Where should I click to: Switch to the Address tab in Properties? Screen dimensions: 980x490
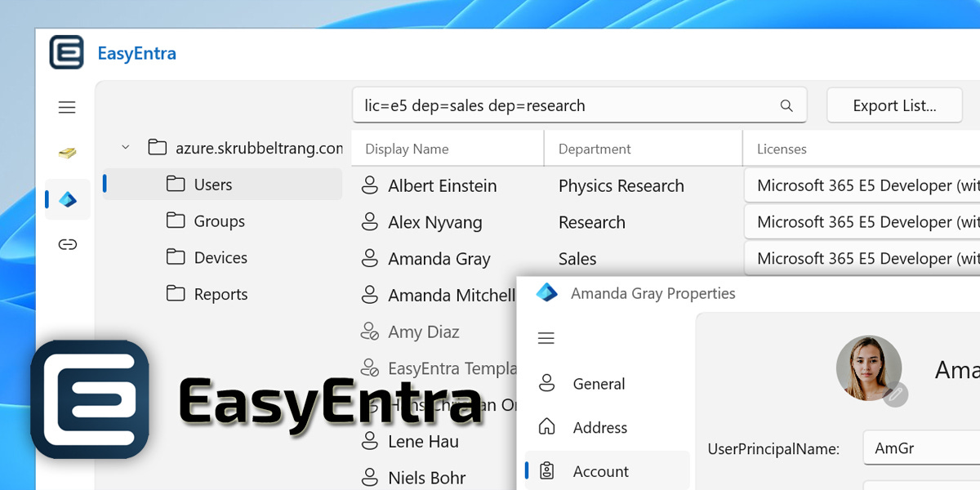point(607,427)
